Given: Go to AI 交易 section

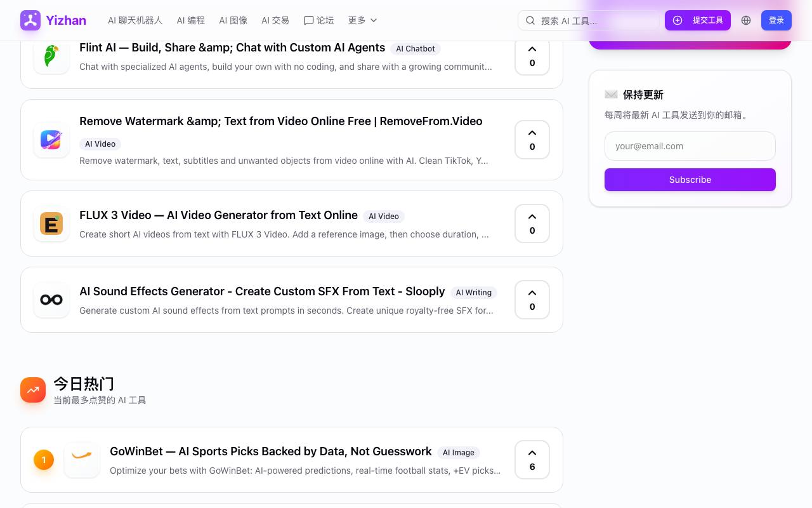Looking at the screenshot, I should [275, 20].
